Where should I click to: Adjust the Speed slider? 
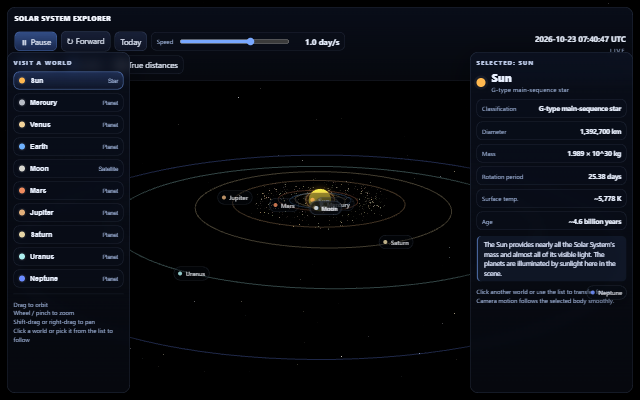[x=234, y=42]
